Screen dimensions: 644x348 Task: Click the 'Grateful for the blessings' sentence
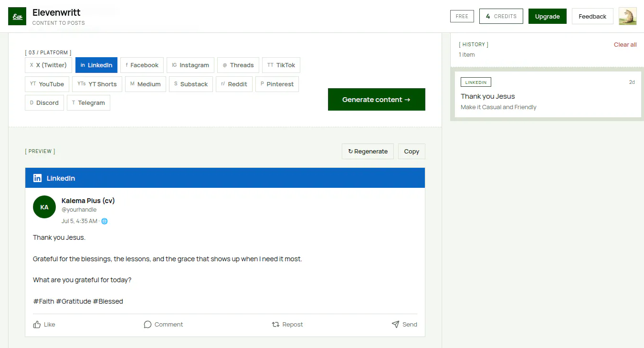[168, 259]
